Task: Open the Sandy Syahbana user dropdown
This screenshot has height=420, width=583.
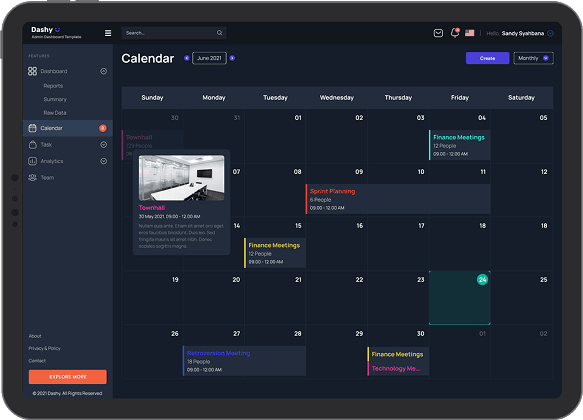Action: click(551, 33)
